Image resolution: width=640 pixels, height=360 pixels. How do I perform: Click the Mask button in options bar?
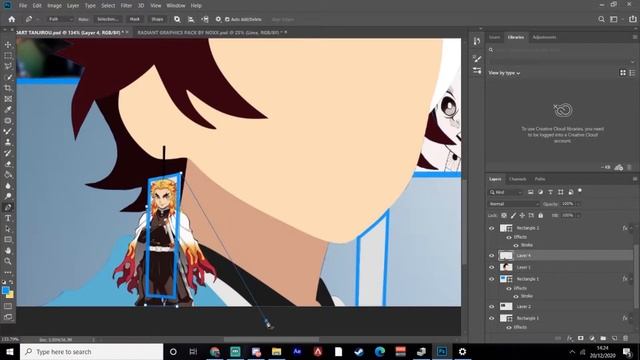(x=134, y=19)
